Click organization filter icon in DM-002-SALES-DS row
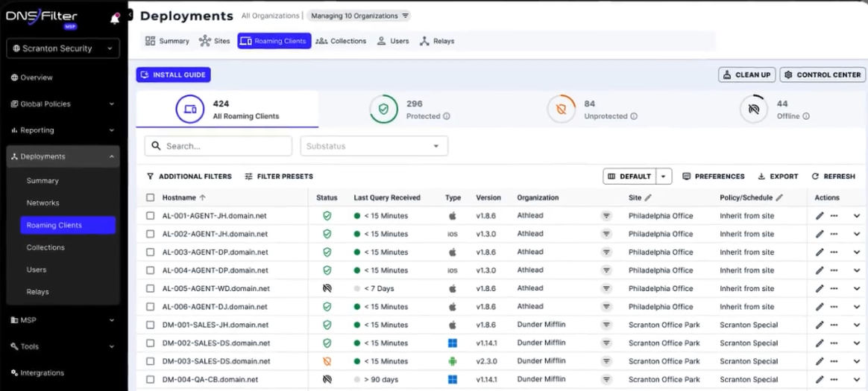 [x=606, y=343]
